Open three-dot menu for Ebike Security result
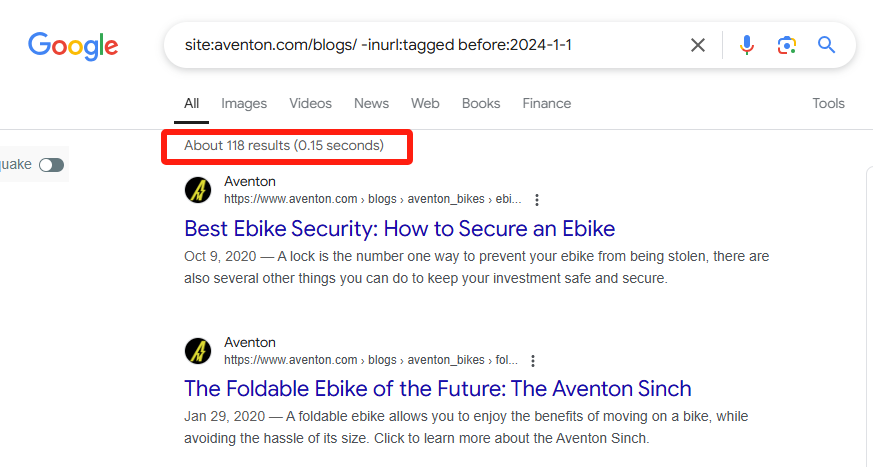 537,200
